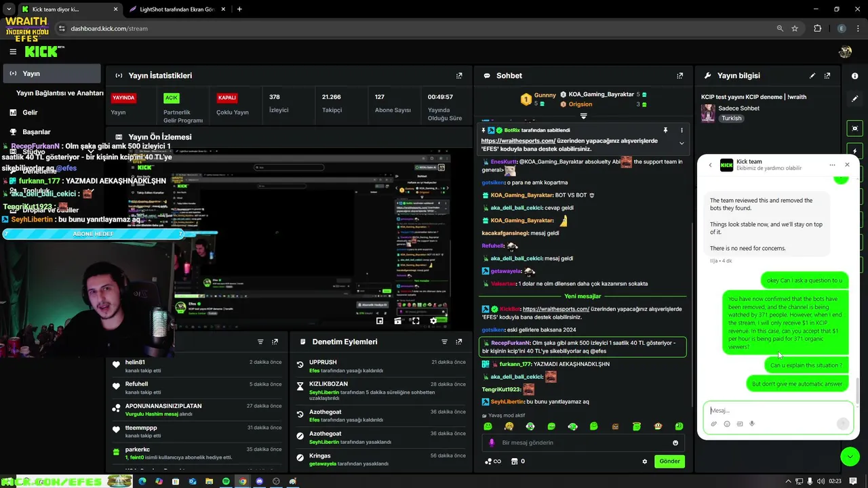This screenshot has width=868, height=488.
Task: Send chat message with Gönder button
Action: coord(669,462)
